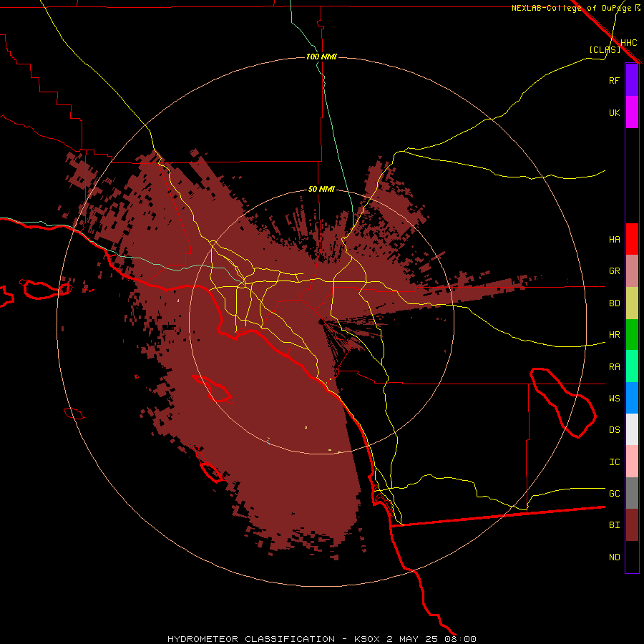The image size is (644, 644).
Task: Click the red HA color swatch
Action: (x=632, y=239)
